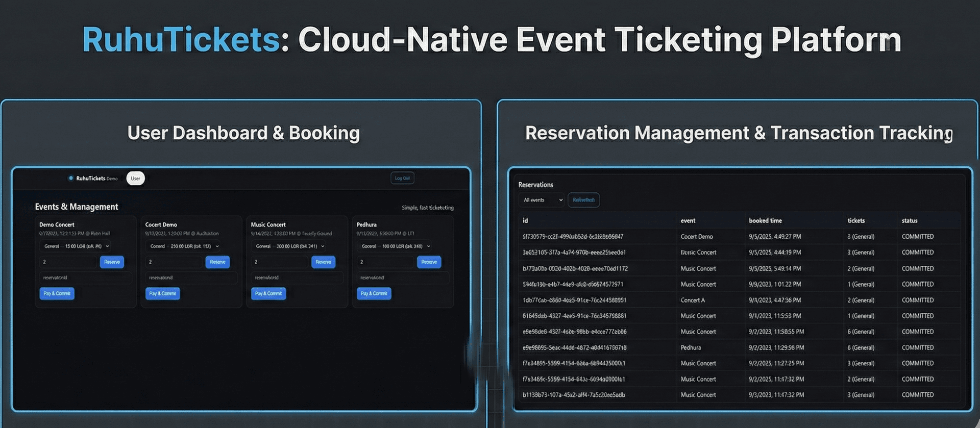980x428 pixels.
Task: Click Pay & Commit under Demo Concert
Action: point(57,293)
